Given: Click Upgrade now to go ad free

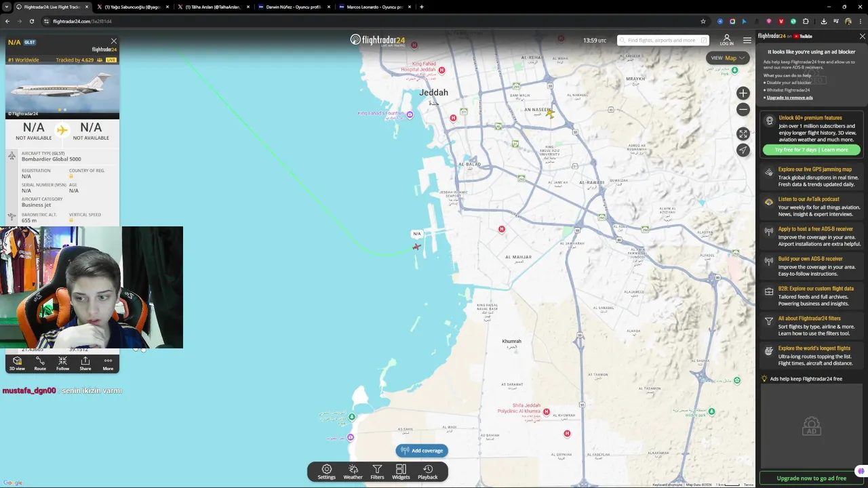Looking at the screenshot, I should pos(811,479).
